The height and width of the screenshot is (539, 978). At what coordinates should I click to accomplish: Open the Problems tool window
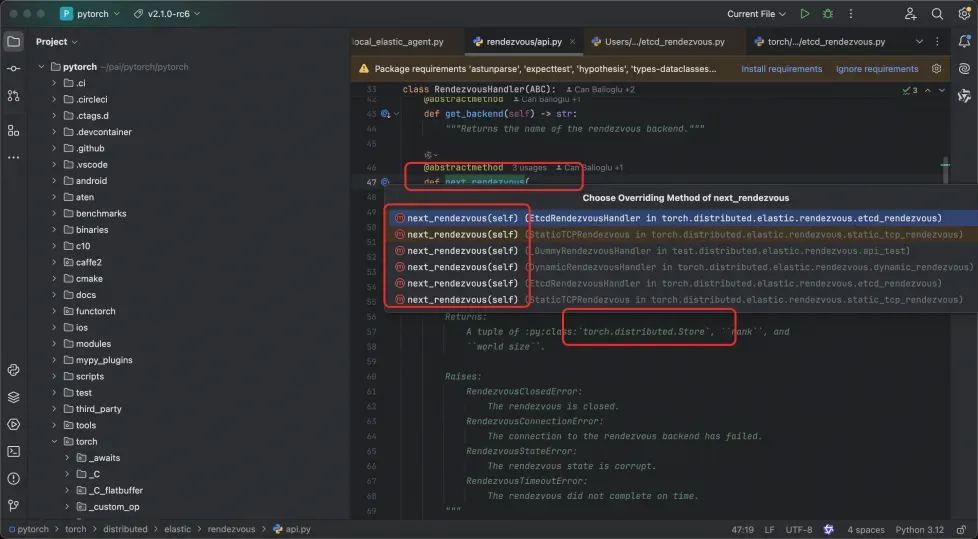pyautogui.click(x=13, y=478)
